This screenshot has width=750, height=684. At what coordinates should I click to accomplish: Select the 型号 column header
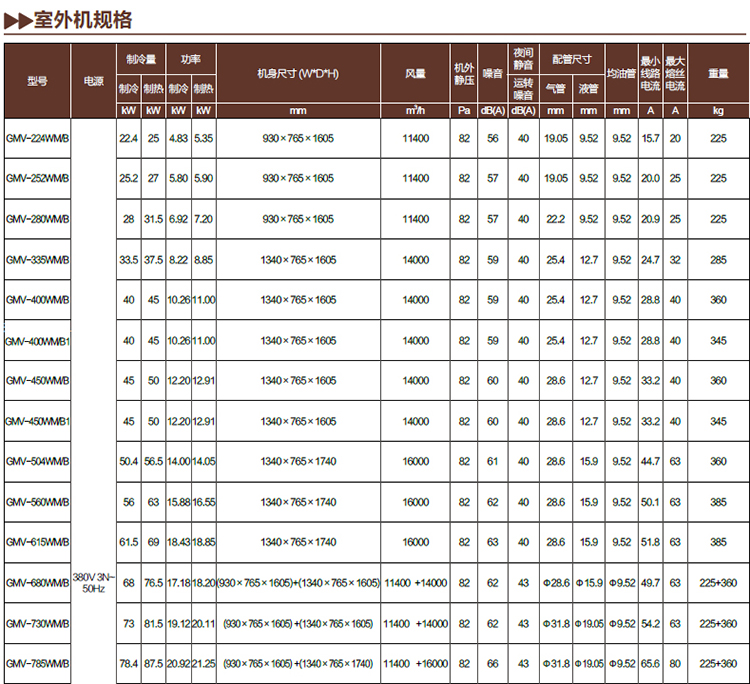point(36,80)
